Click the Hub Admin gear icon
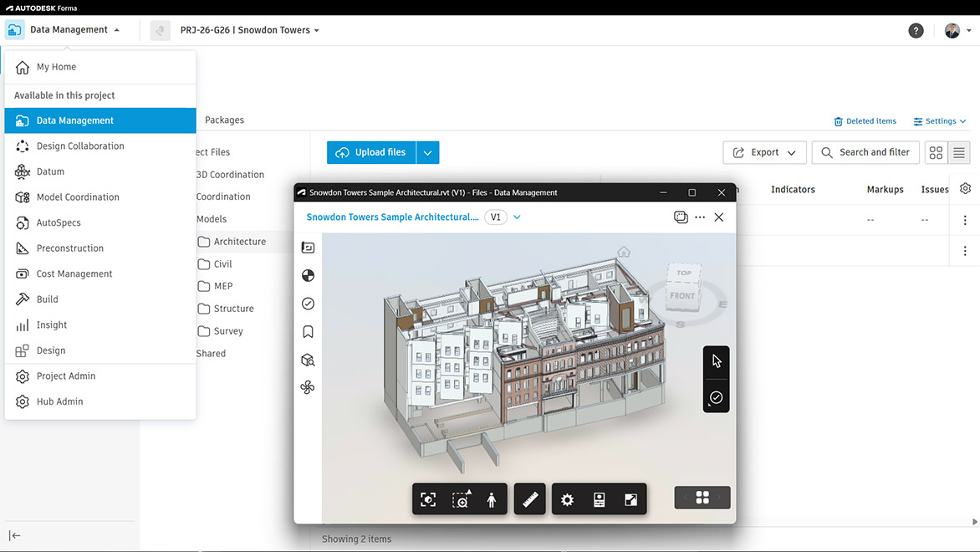The height and width of the screenshot is (552, 980). click(x=23, y=402)
